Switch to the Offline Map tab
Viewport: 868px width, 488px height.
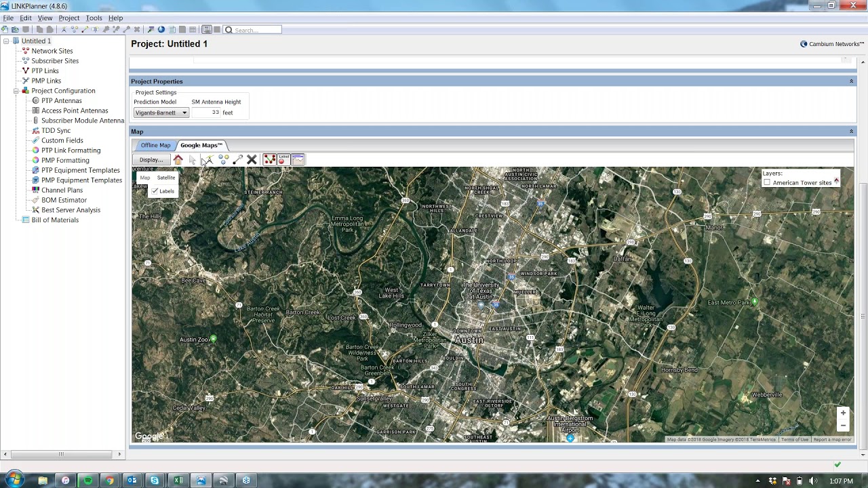(155, 146)
